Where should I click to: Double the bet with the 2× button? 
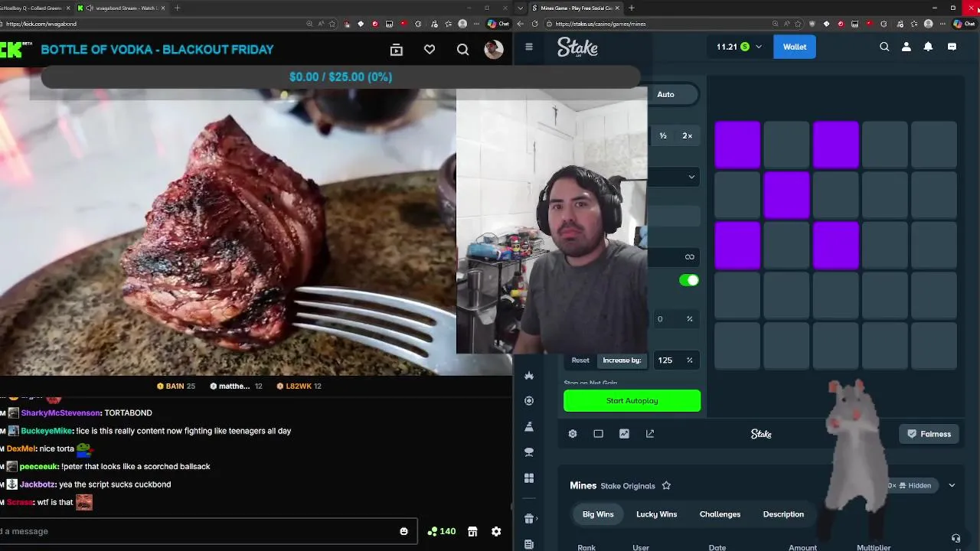(688, 135)
